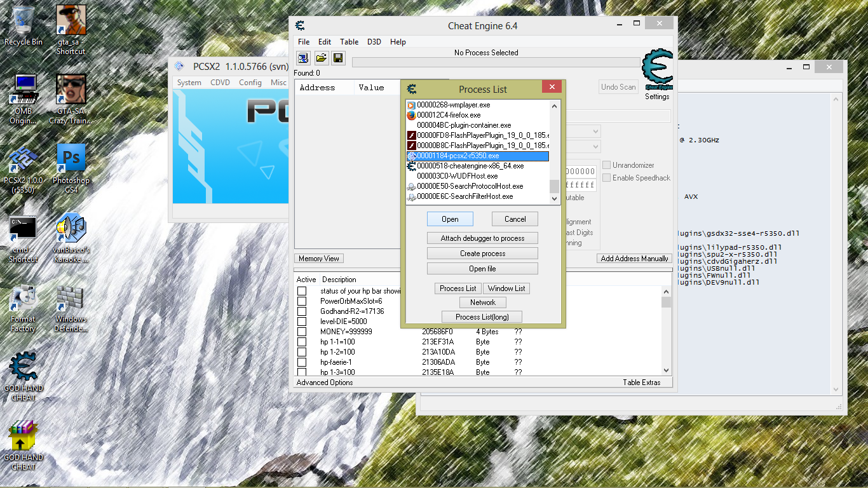Open the upper dropdown arrow beside Process List dialog
868x488 pixels.
click(595, 132)
